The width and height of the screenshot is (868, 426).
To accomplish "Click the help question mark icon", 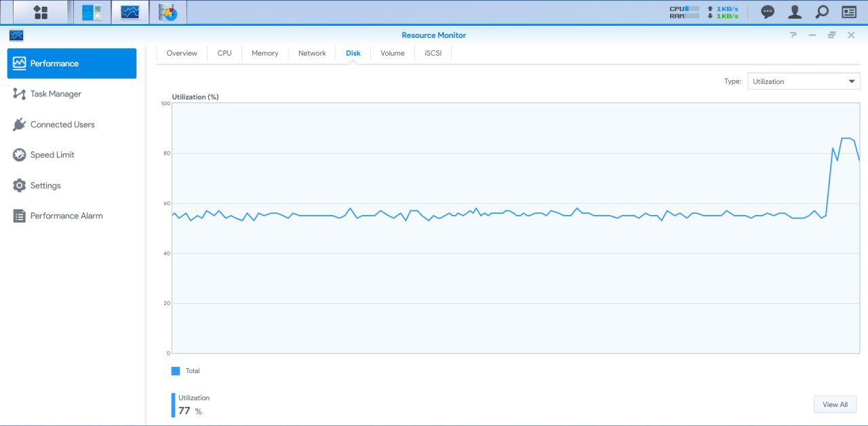I will point(793,35).
